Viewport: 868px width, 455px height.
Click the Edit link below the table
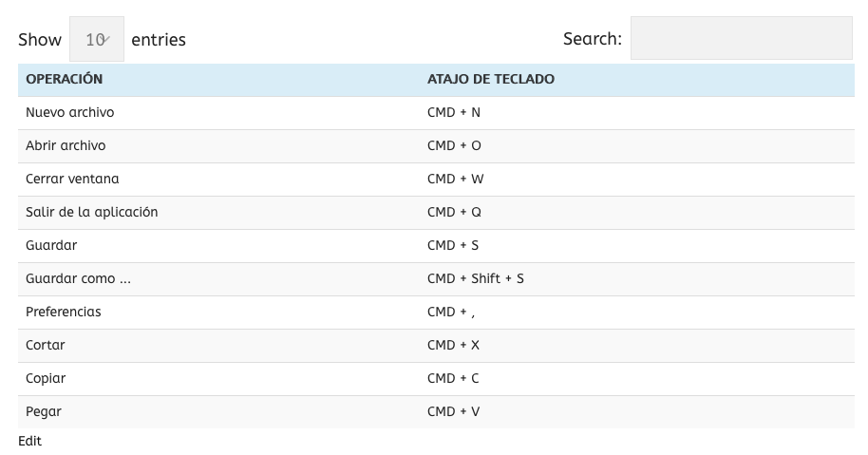[30, 441]
